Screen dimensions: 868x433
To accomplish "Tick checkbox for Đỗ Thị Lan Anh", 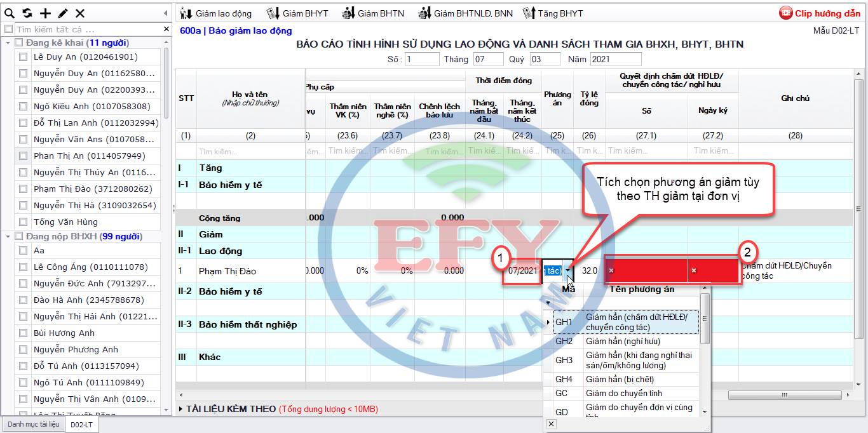I will [24, 123].
